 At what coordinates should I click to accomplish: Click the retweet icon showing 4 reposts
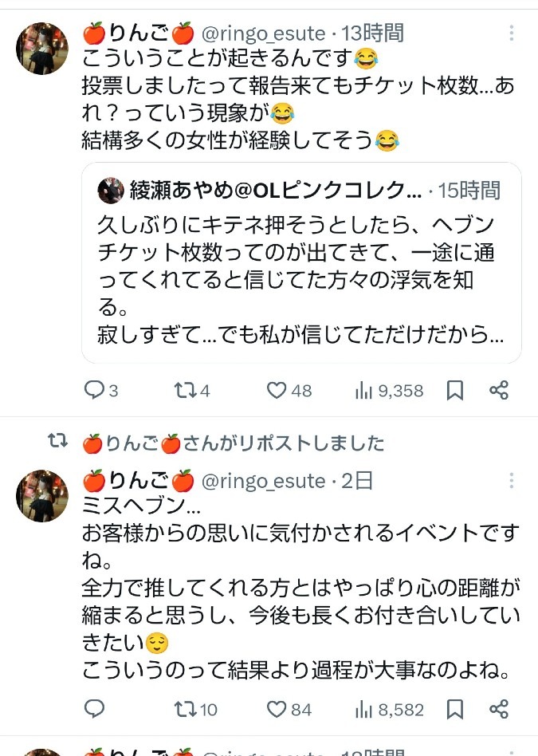coord(184,391)
